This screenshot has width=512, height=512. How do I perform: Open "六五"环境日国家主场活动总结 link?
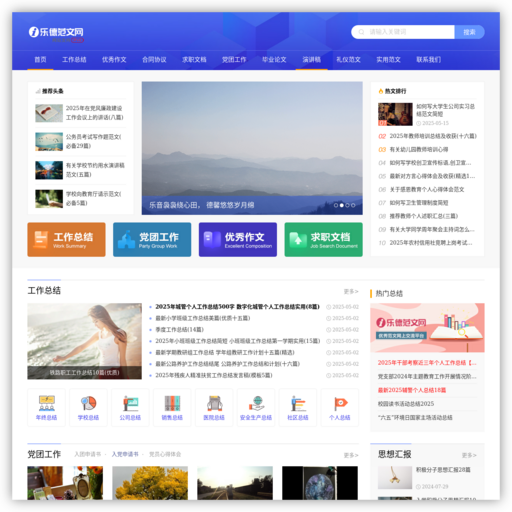click(x=415, y=417)
